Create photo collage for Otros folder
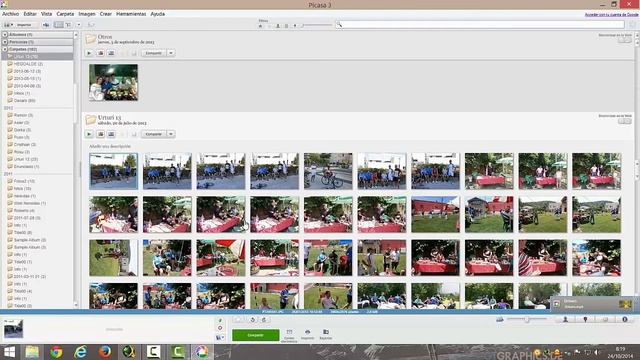 pyautogui.click(x=100, y=53)
